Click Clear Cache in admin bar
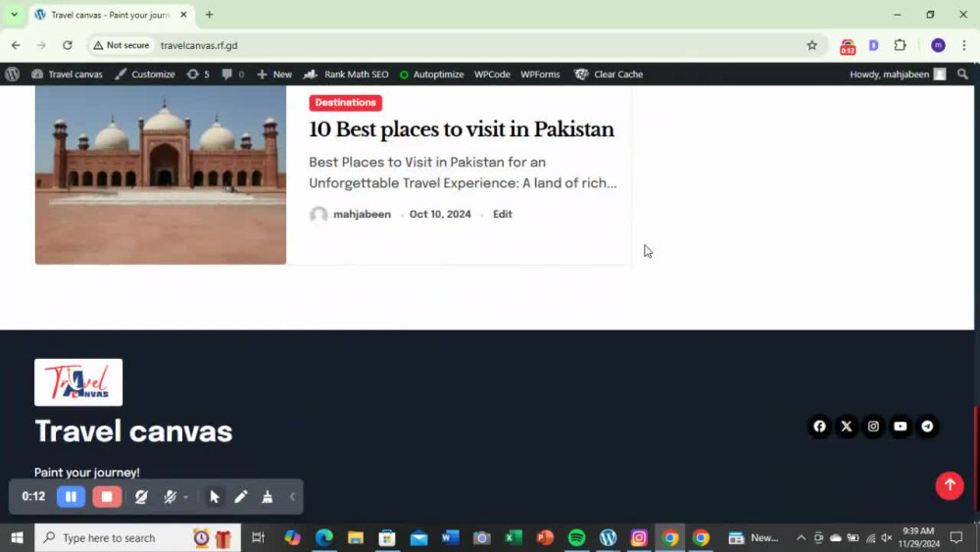 point(609,74)
